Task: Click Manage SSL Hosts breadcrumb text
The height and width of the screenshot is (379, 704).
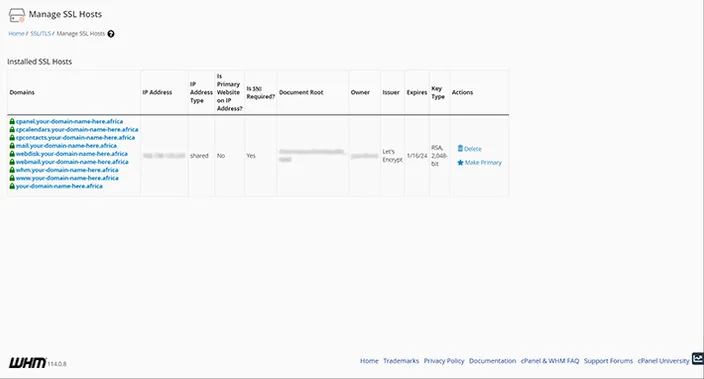Action: click(81, 34)
